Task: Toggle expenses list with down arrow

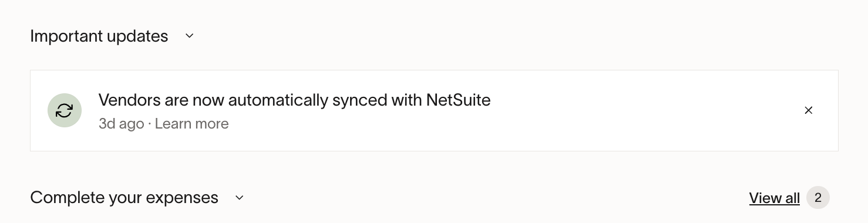Action: (x=239, y=198)
